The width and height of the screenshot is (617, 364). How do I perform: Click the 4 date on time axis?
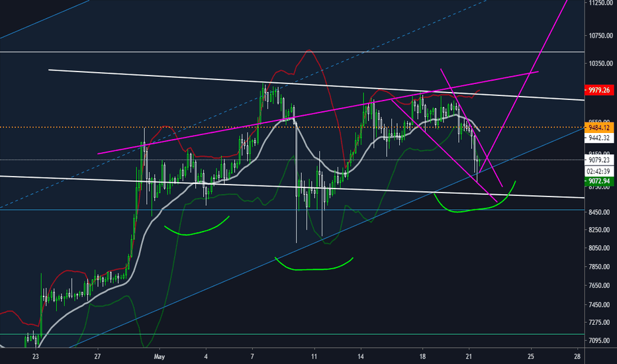click(206, 357)
